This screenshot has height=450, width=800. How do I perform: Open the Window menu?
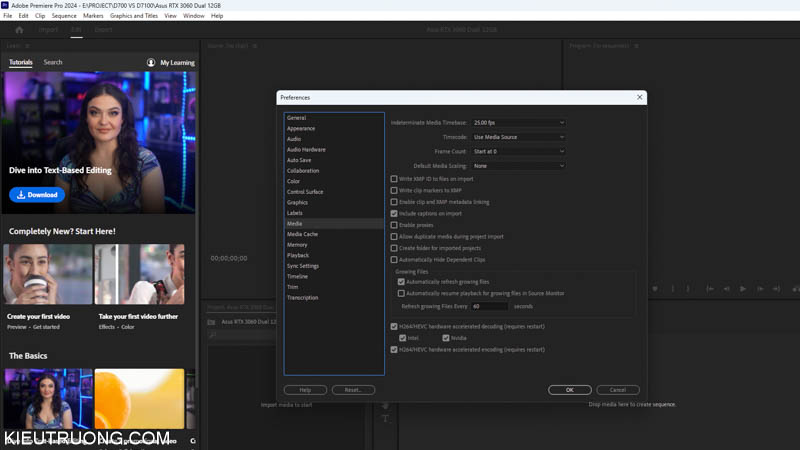(x=193, y=16)
